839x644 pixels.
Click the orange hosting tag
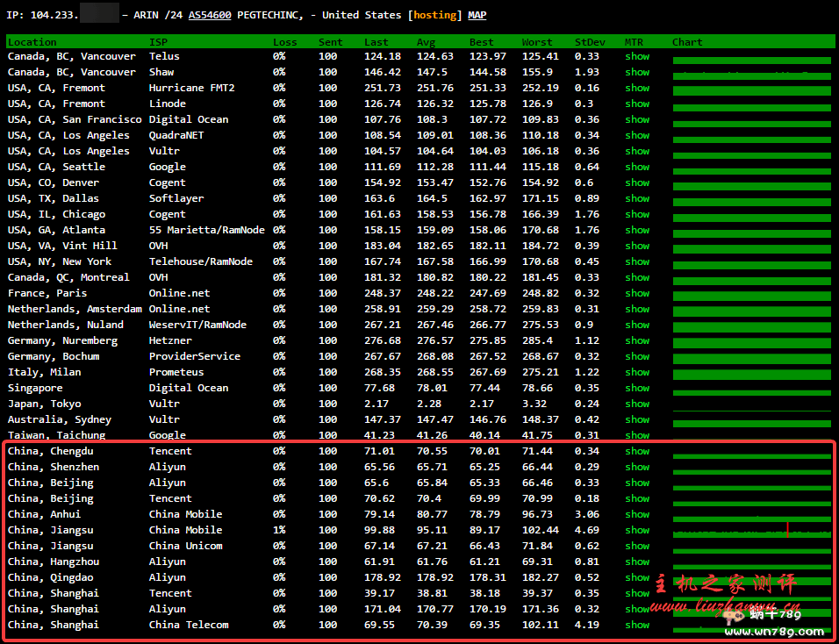(x=434, y=15)
